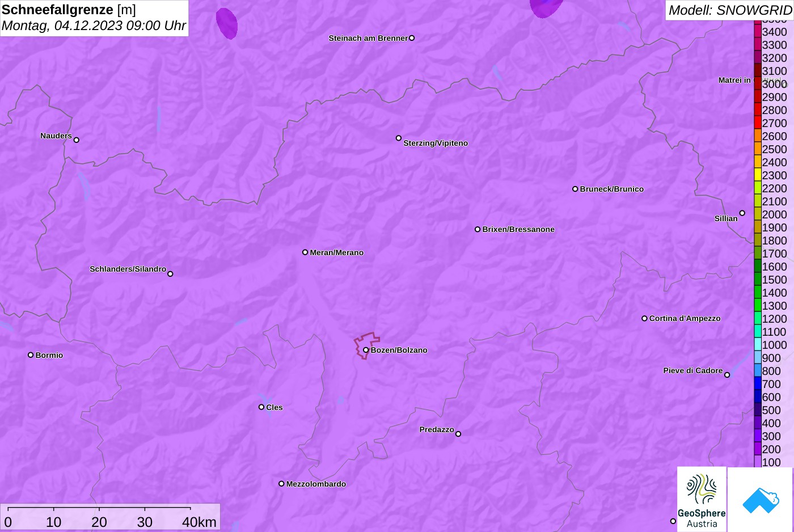Click the 700 m blue legend swatch
This screenshot has width=794, height=532.
coord(758,384)
